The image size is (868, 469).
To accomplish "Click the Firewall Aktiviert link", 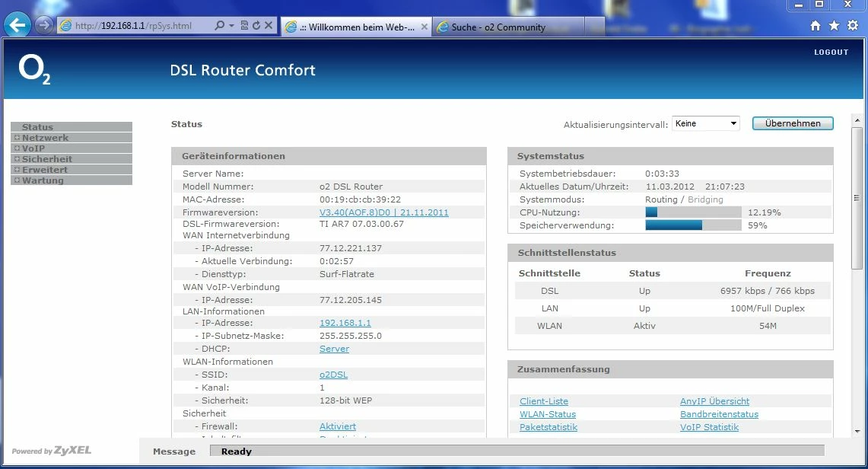I will pos(338,426).
